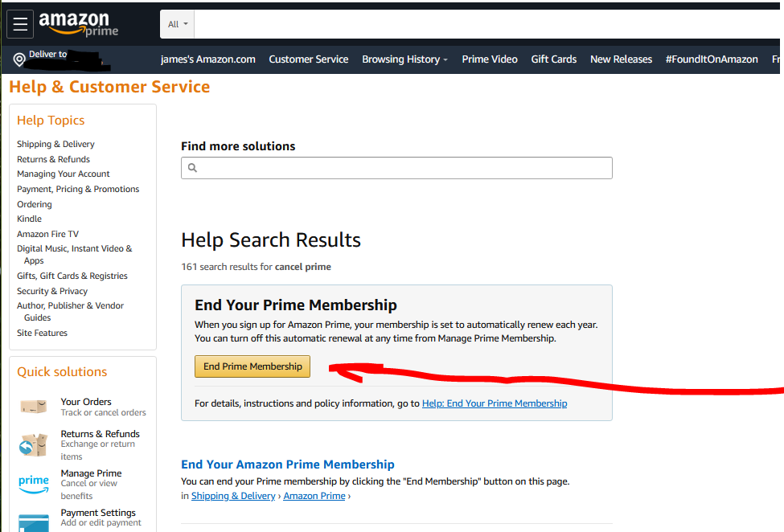Click the Amazon Prime logo
Image resolution: width=784 pixels, height=532 pixels.
[78, 24]
